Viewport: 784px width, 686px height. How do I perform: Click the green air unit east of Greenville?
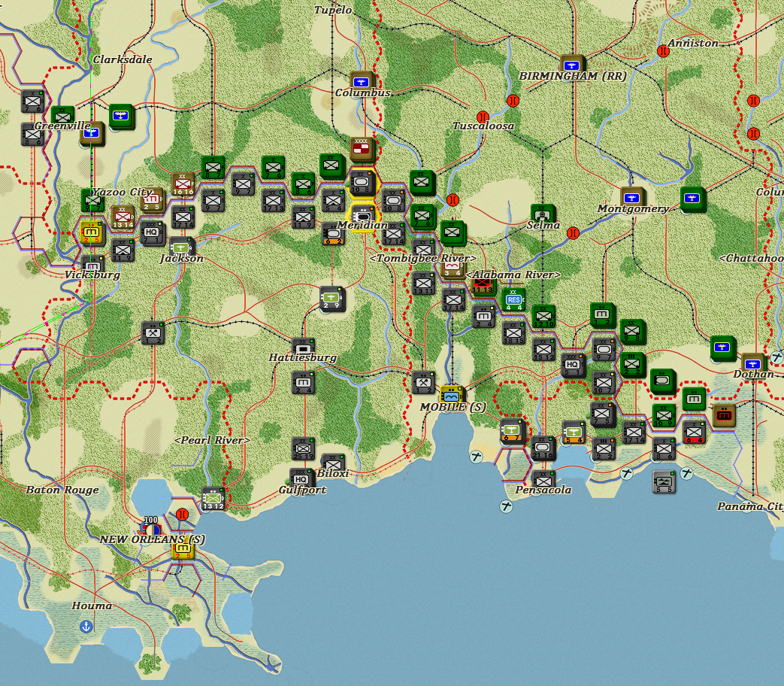[x=120, y=116]
